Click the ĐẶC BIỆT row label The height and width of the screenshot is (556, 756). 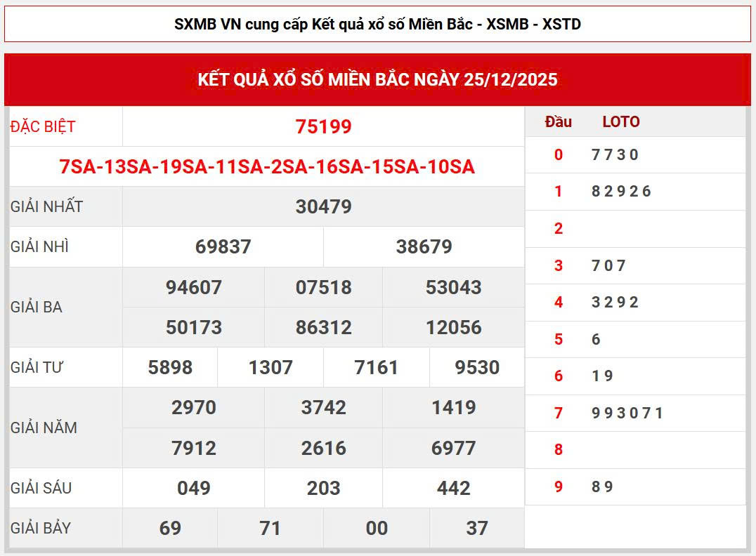(43, 127)
